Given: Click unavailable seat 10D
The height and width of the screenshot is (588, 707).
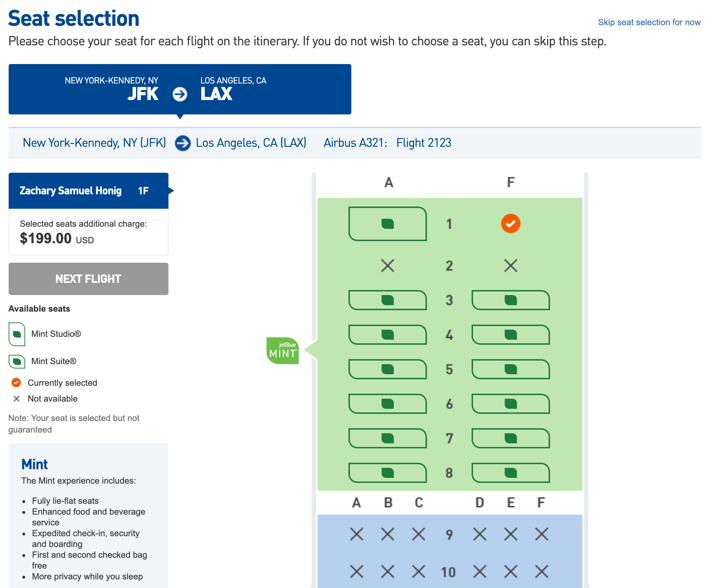Looking at the screenshot, I should click(x=479, y=571).
